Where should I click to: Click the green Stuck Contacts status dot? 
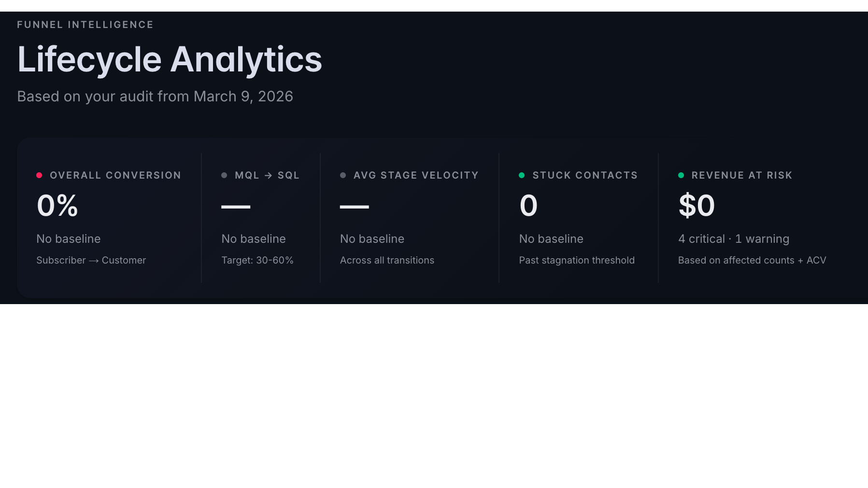tap(522, 175)
